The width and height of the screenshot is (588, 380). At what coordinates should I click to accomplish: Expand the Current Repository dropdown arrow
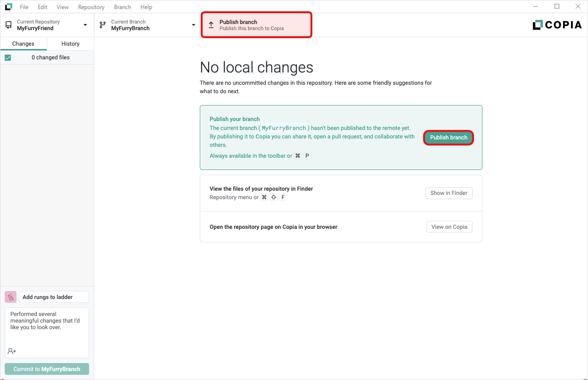85,25
